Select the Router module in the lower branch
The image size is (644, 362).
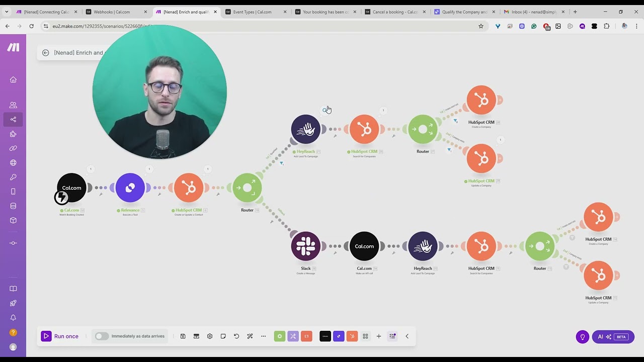[540, 246]
